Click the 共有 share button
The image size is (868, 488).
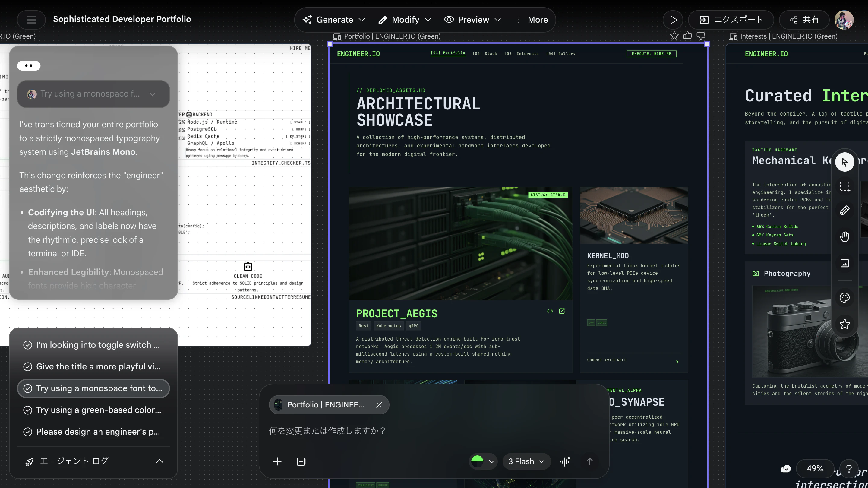pyautogui.click(x=804, y=20)
